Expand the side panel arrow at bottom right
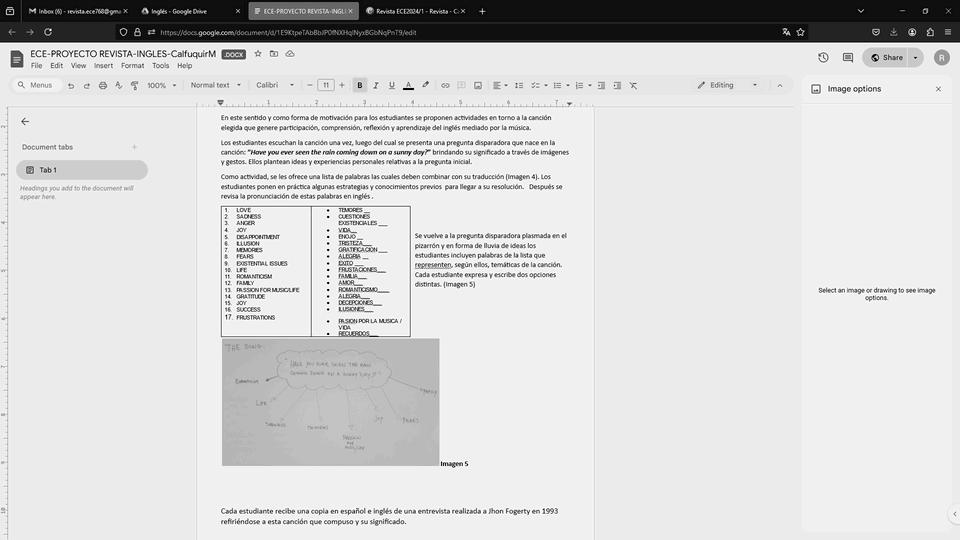This screenshot has height=540, width=960. pyautogui.click(x=954, y=514)
